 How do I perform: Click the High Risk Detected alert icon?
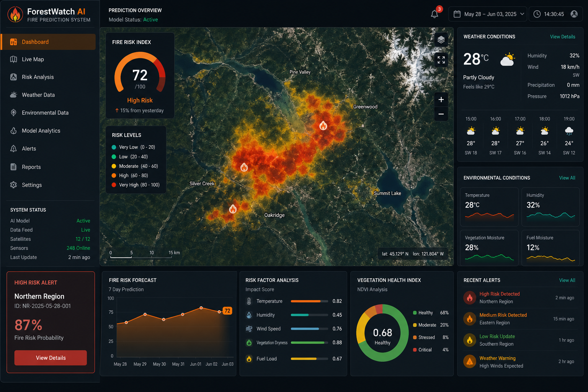(470, 298)
